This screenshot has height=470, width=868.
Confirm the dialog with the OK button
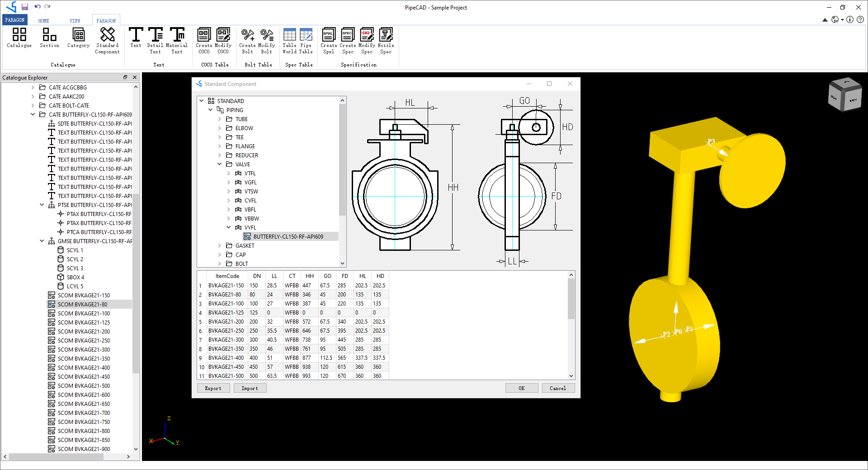coord(522,388)
